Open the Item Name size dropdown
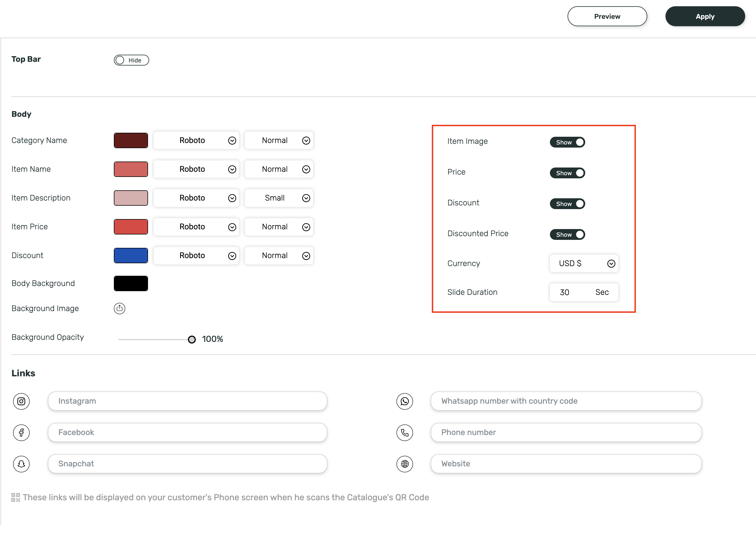 [279, 169]
